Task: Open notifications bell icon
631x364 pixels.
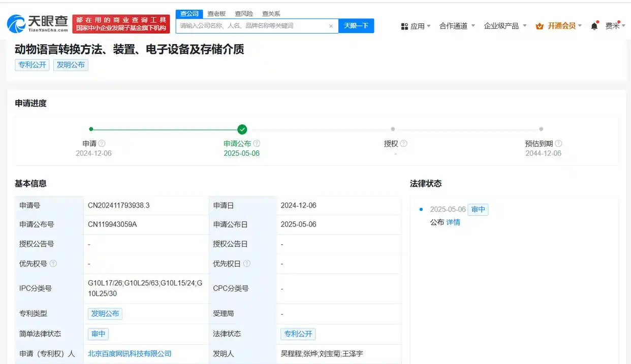Action: [594, 26]
